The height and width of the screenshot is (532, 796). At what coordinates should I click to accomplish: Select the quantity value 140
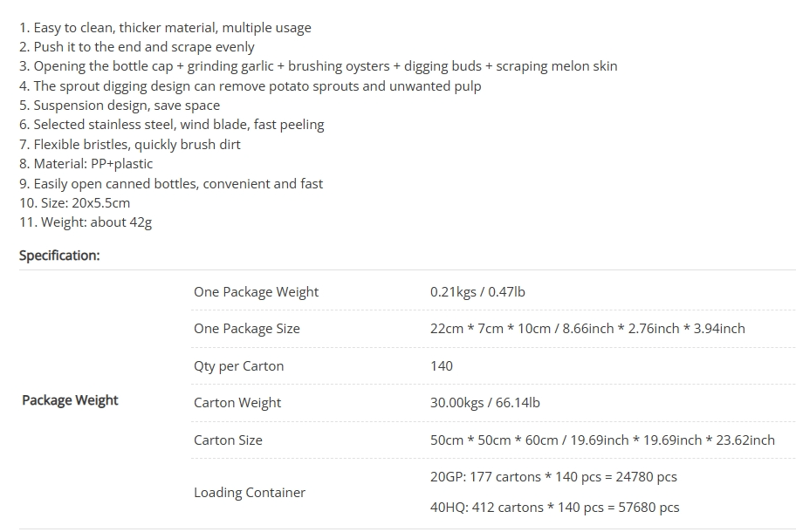click(x=441, y=366)
